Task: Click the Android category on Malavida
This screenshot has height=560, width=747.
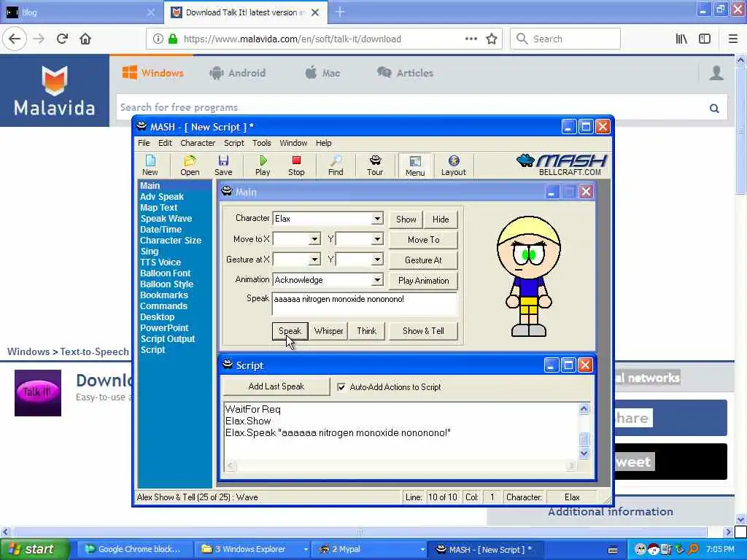Action: pyautogui.click(x=238, y=73)
